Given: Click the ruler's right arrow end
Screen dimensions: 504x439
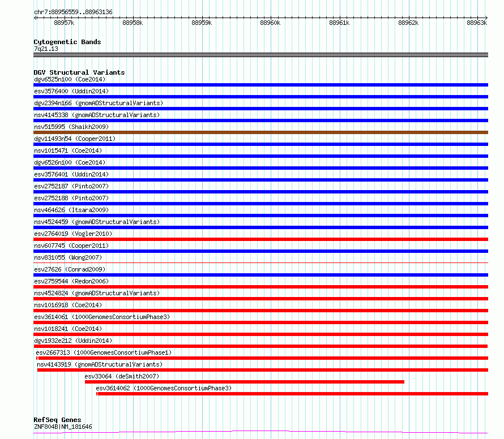Looking at the screenshot, I should click(486, 18).
